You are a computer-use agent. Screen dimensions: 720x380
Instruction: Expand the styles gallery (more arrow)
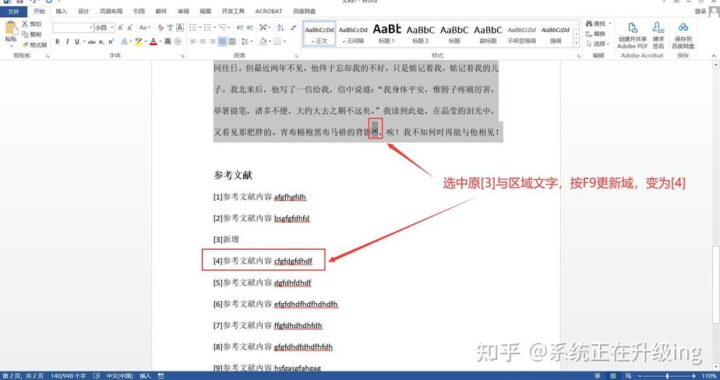point(577,43)
